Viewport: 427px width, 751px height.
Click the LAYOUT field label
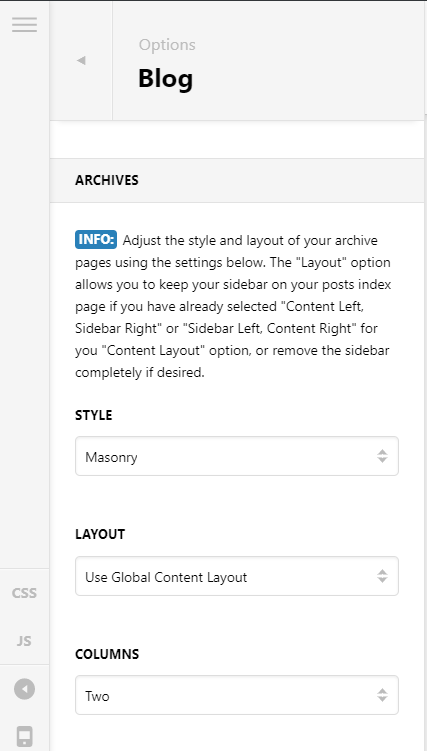100,535
